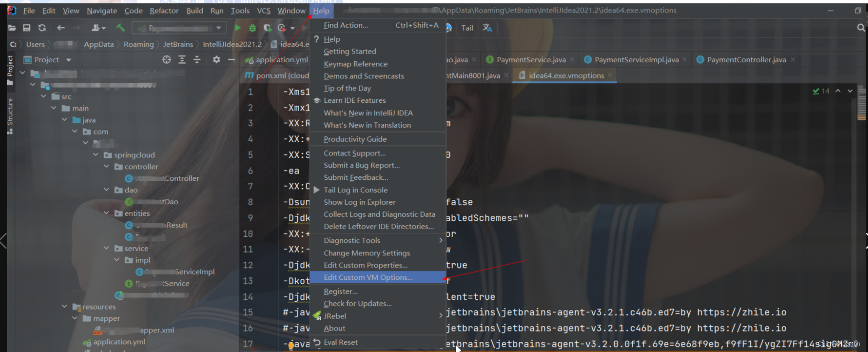Image resolution: width=868 pixels, height=352 pixels.
Task: Open the Refactor menu
Action: click(x=164, y=11)
